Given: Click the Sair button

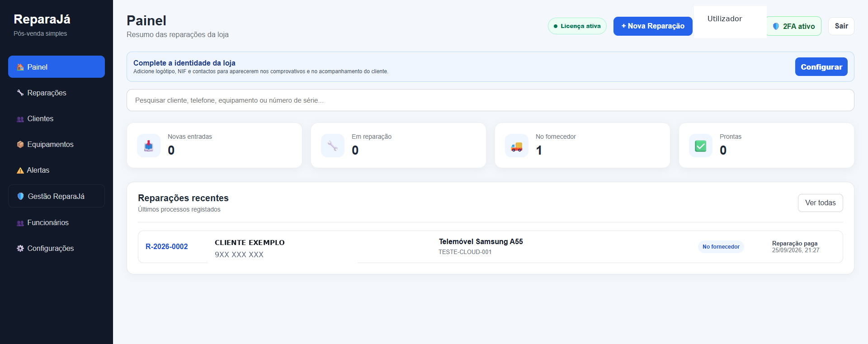Looking at the screenshot, I should click(841, 26).
